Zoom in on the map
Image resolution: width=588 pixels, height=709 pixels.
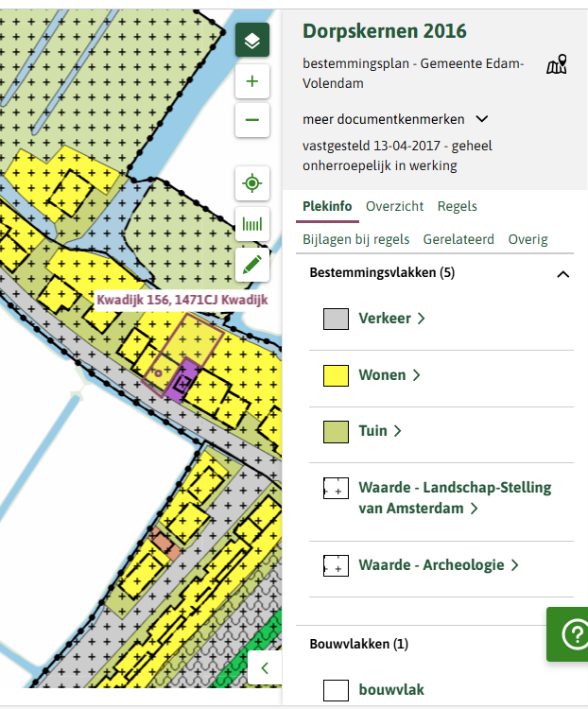point(252,82)
